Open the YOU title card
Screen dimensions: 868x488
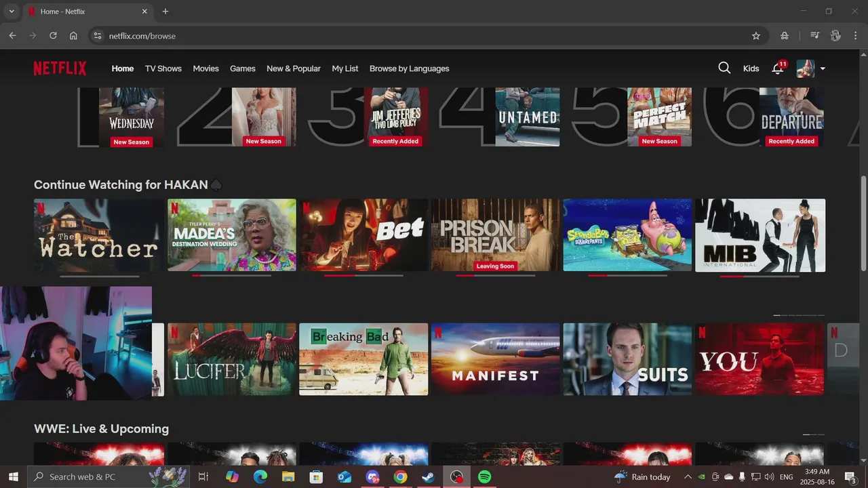[x=759, y=359]
